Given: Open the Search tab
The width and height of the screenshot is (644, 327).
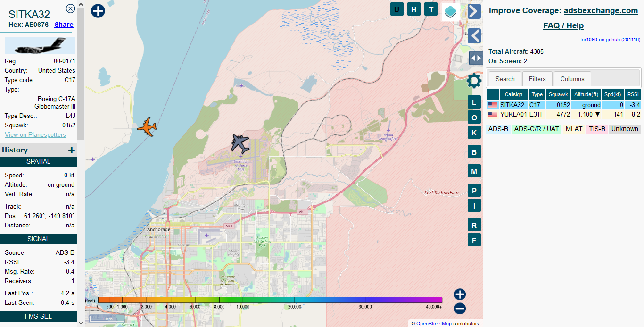Looking at the screenshot, I should pos(505,79).
